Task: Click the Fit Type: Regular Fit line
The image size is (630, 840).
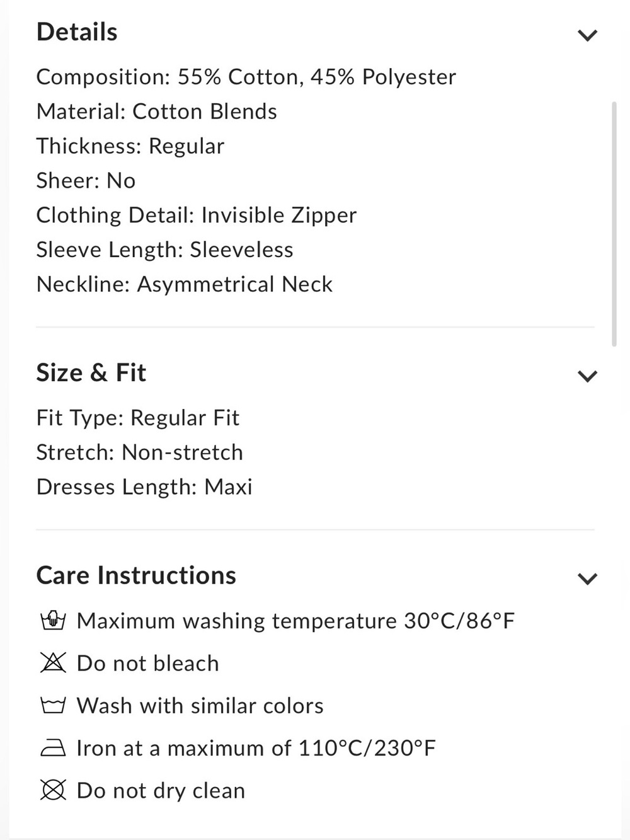Action: 138,418
